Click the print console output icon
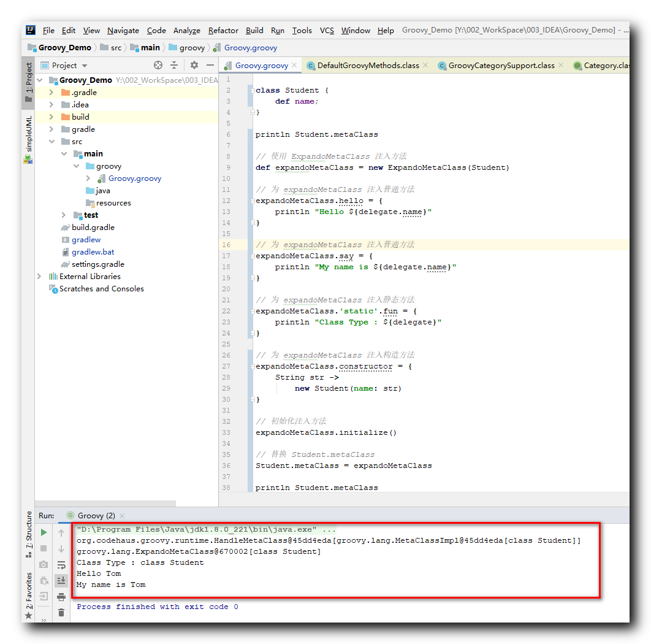The image size is (651, 644). 61,597
